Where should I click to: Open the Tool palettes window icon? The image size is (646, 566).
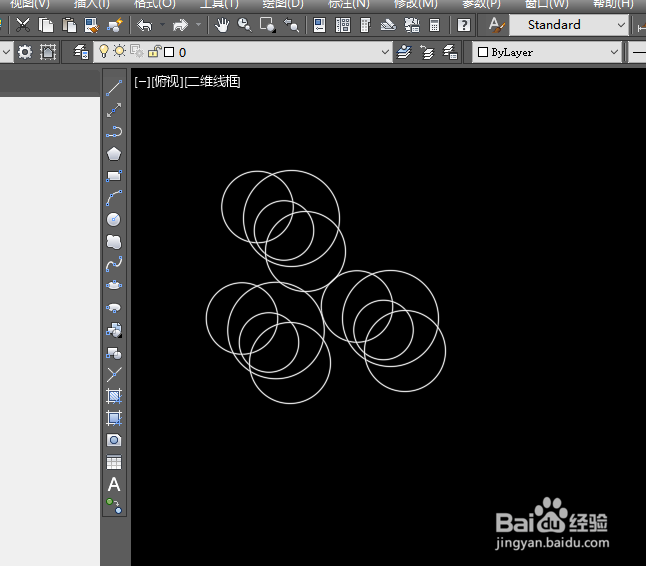tap(365, 25)
